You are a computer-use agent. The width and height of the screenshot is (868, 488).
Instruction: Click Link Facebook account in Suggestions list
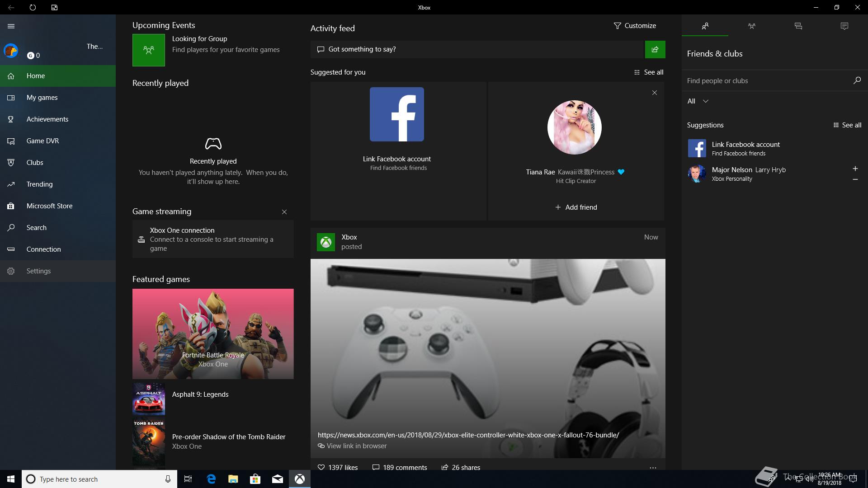coord(775,148)
